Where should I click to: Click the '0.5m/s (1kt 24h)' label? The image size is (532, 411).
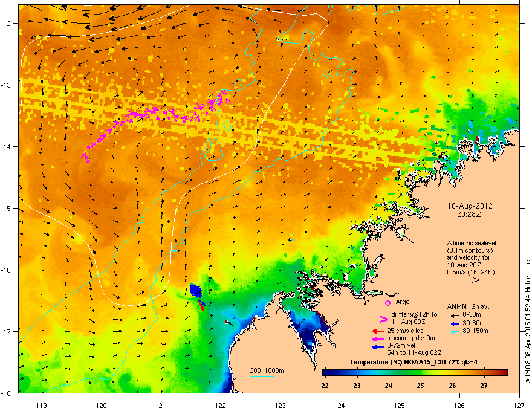pos(470,273)
